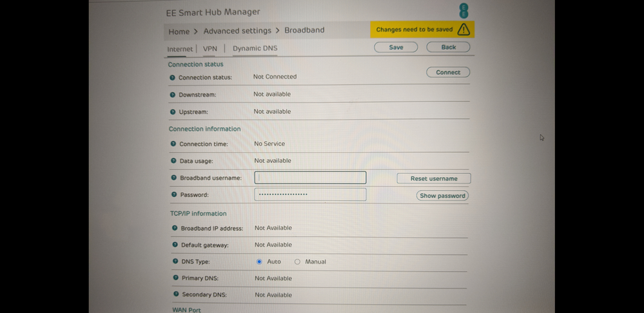Viewport: 644px width, 313px height.
Task: Click the EE Smart Hub Manager title
Action: click(213, 12)
